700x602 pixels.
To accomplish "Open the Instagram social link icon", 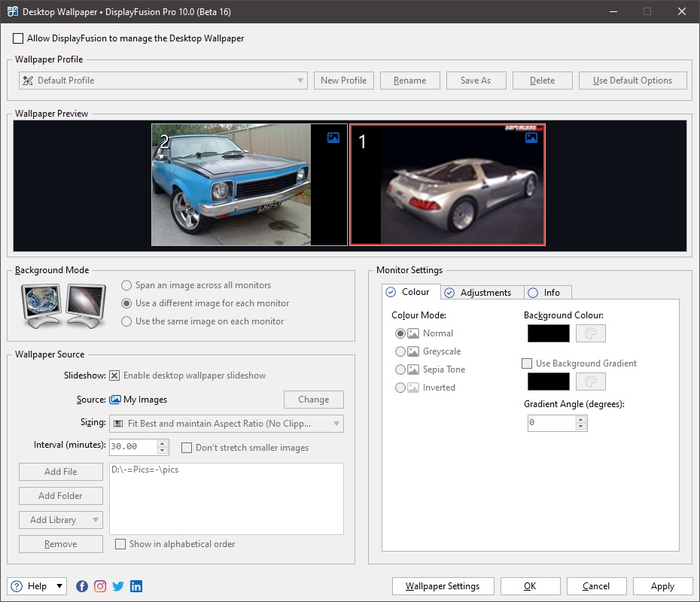I will [x=100, y=586].
